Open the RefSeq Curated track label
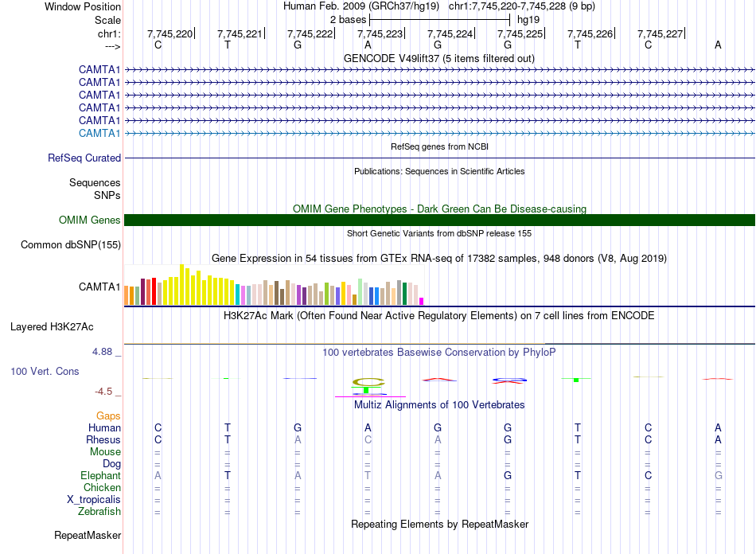 (x=84, y=158)
